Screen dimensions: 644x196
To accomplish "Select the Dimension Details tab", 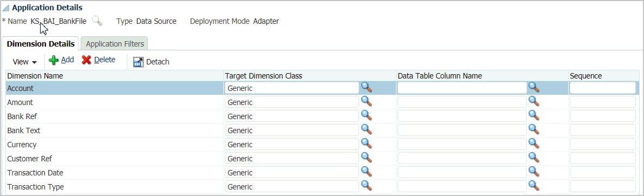I will tap(41, 43).
